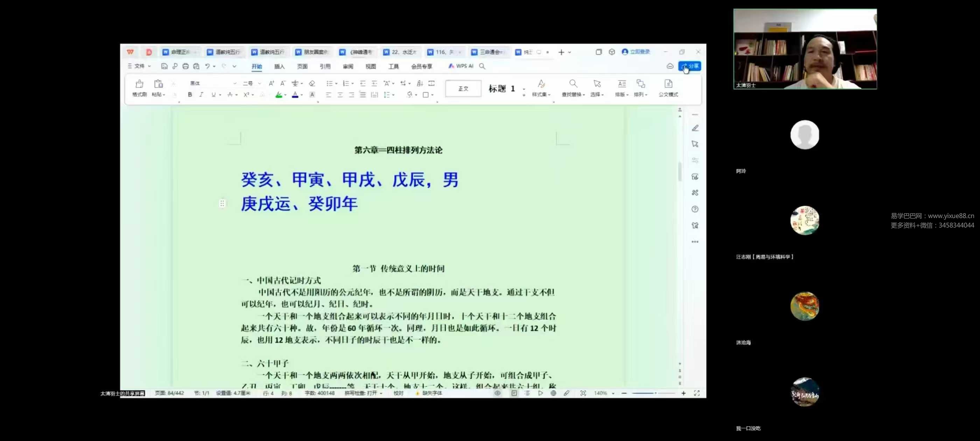The height and width of the screenshot is (441, 980).
Task: Click the blue 分享 (Share) button
Action: [x=690, y=66]
